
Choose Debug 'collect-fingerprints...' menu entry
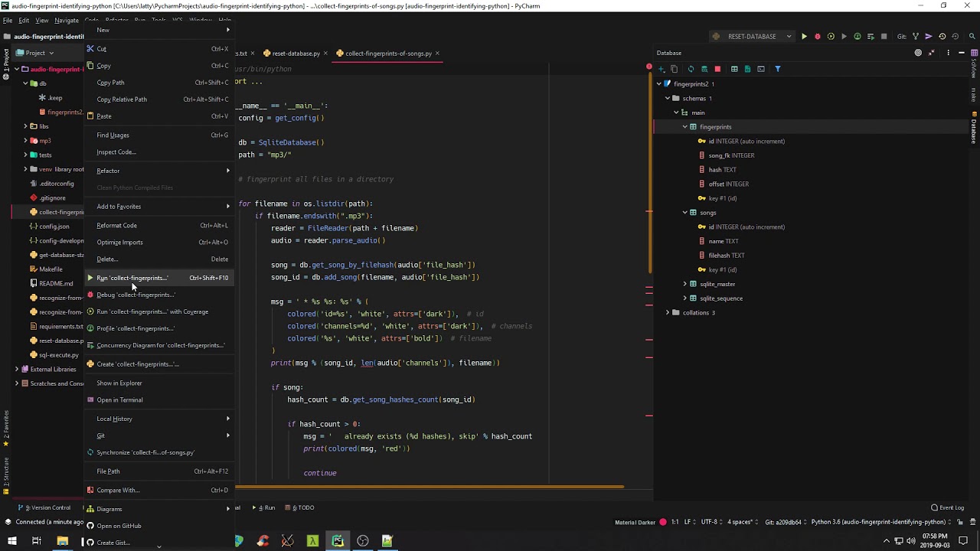(x=158, y=295)
